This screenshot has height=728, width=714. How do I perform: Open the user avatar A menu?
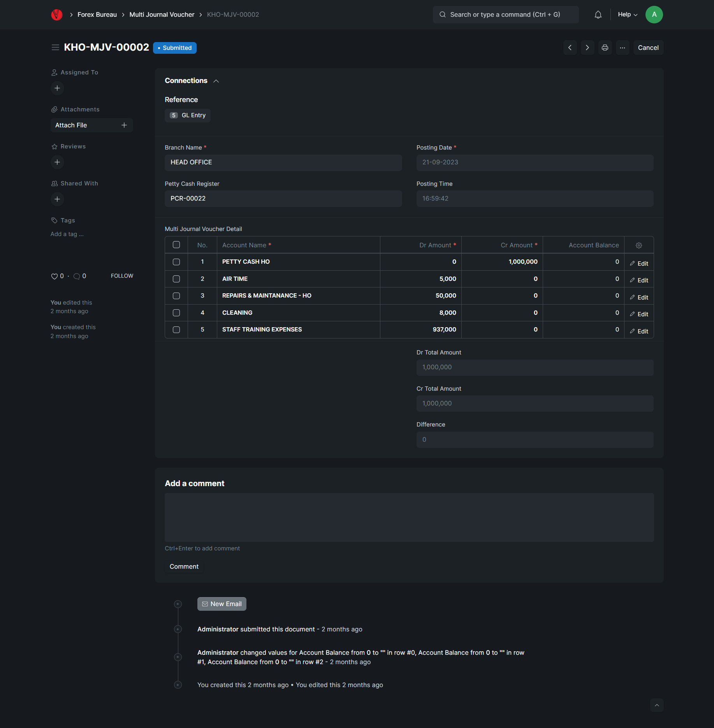pyautogui.click(x=654, y=14)
